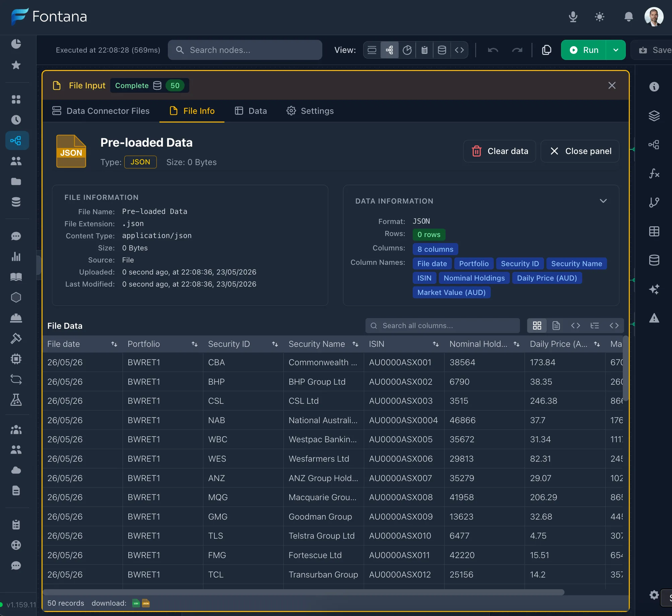This screenshot has height=616, width=672.
Task: Open the table grid right panel icon
Action: 654,231
